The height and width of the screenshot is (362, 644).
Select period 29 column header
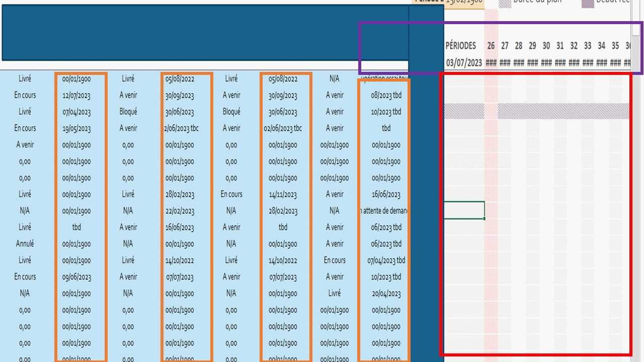pos(532,46)
